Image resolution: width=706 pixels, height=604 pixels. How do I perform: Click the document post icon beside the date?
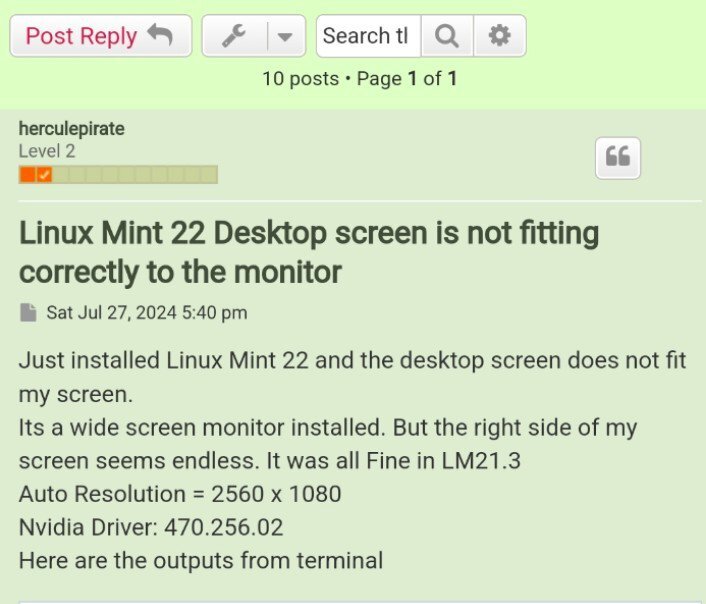(x=28, y=313)
